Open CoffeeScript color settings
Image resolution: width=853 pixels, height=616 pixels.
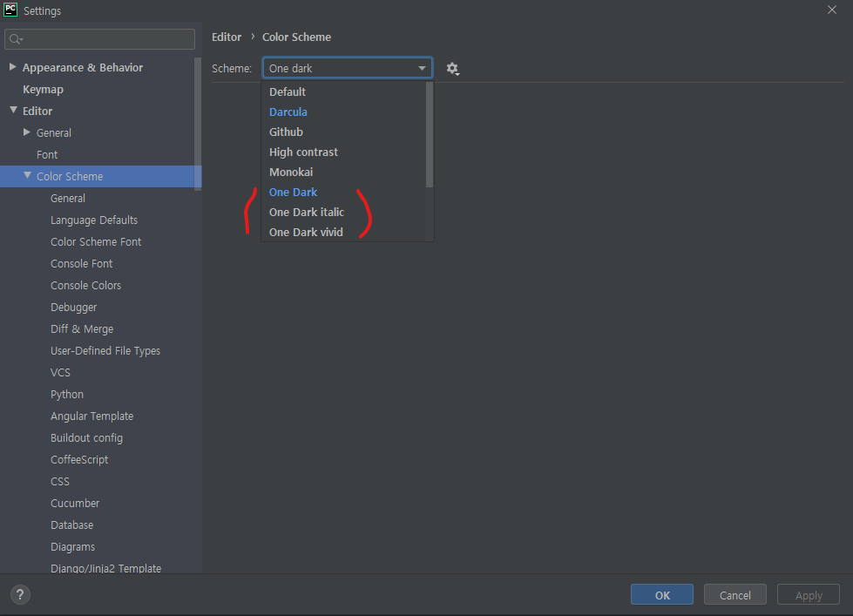point(79,459)
